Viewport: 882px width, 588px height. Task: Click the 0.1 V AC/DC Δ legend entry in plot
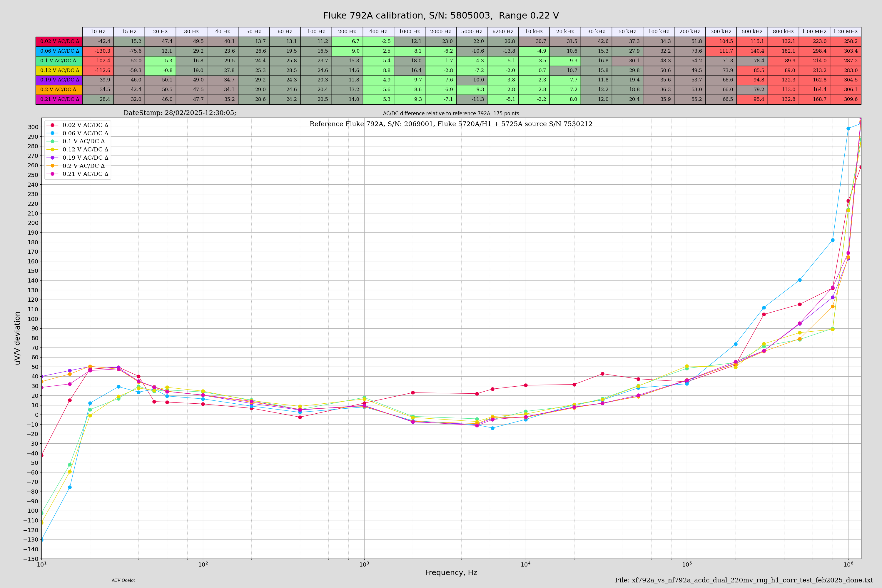(x=76, y=141)
